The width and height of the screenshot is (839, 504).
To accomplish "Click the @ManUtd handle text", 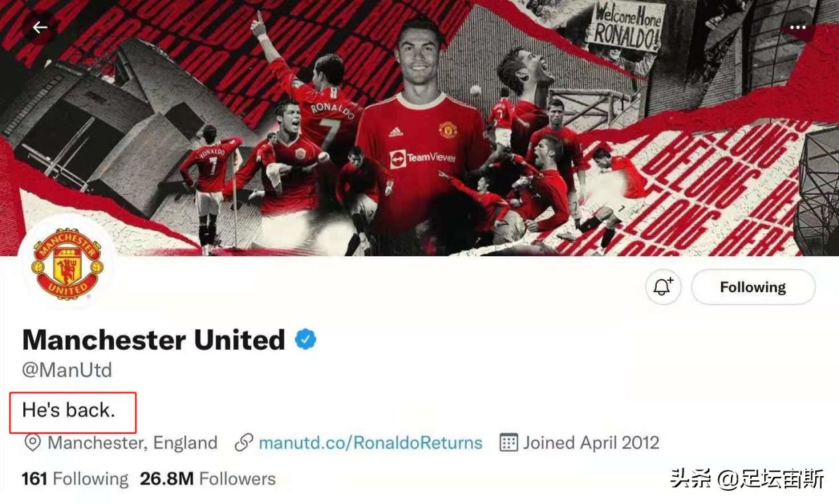I will tap(67, 370).
